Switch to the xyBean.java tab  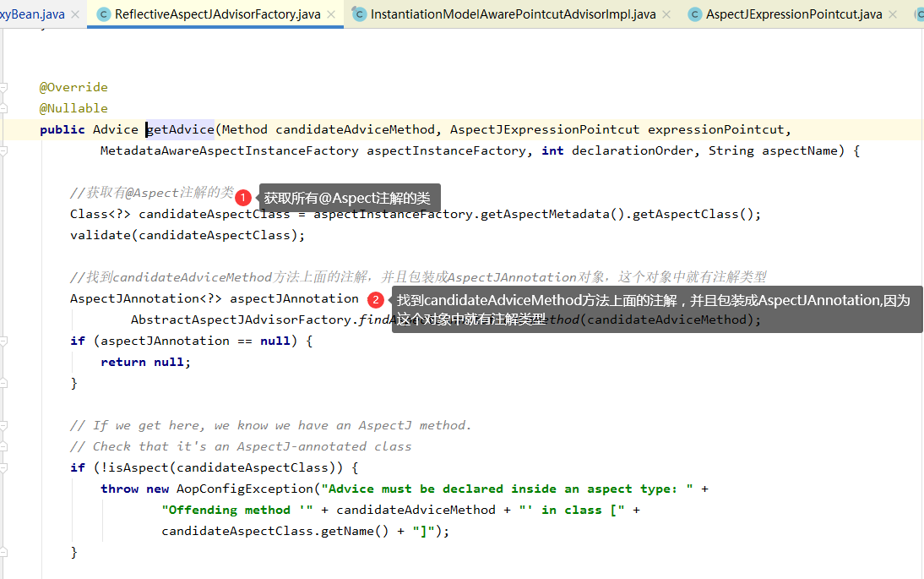(32, 14)
